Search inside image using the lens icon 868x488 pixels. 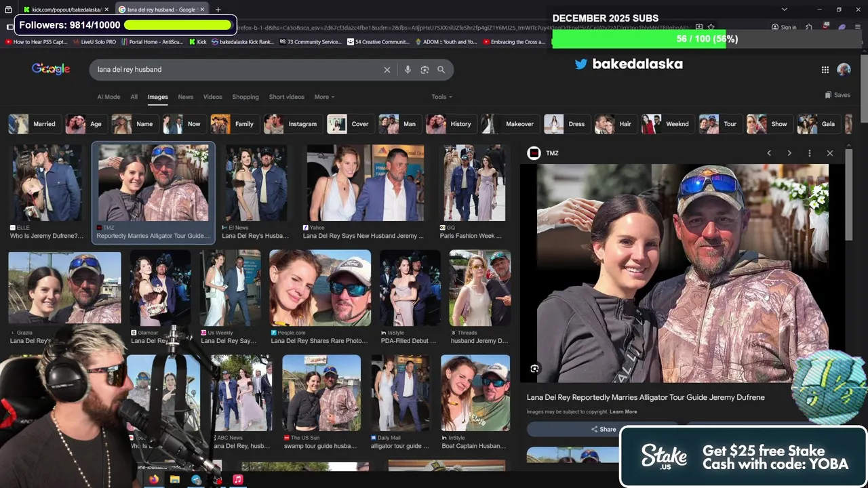(x=534, y=369)
